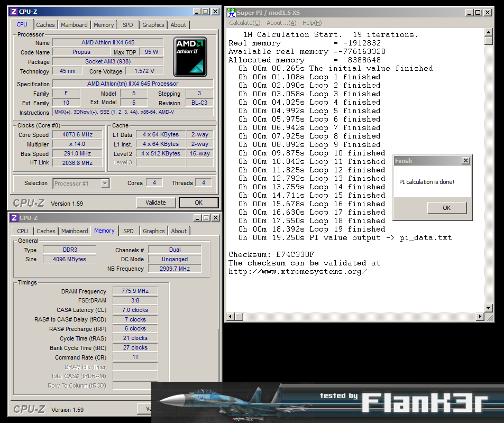The width and height of the screenshot is (504, 423).
Task: Open Mainboard tab in bottom CPU-Z window
Action: [x=75, y=231]
